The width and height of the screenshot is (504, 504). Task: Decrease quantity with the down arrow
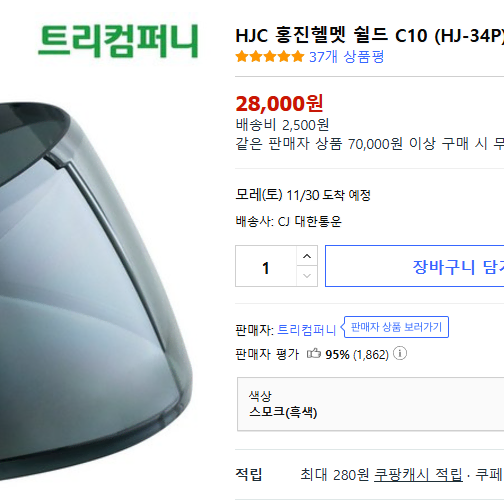(x=307, y=276)
